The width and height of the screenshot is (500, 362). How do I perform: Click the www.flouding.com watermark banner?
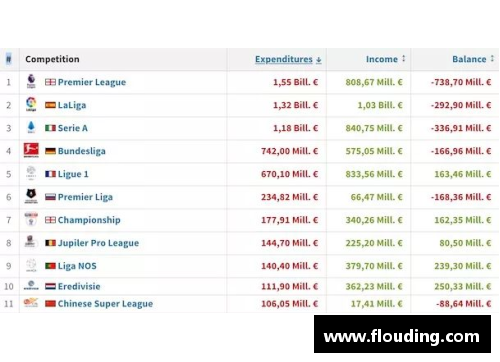[x=402, y=334]
